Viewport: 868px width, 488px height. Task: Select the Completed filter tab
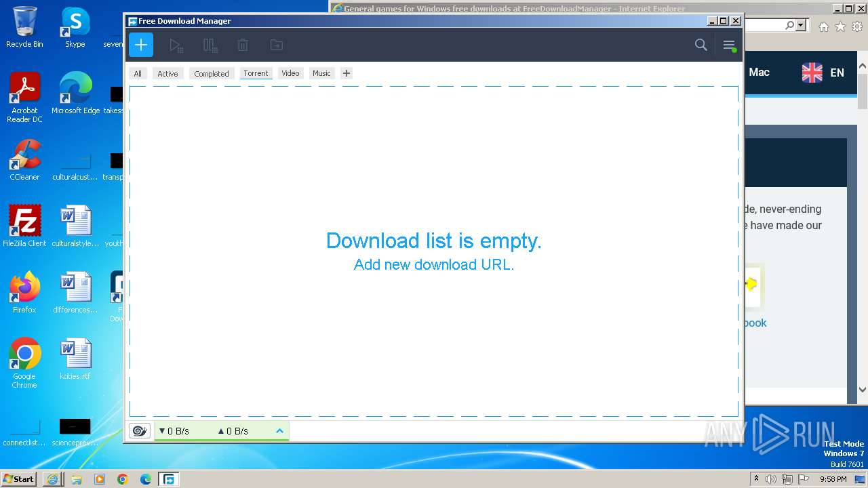pyautogui.click(x=212, y=74)
